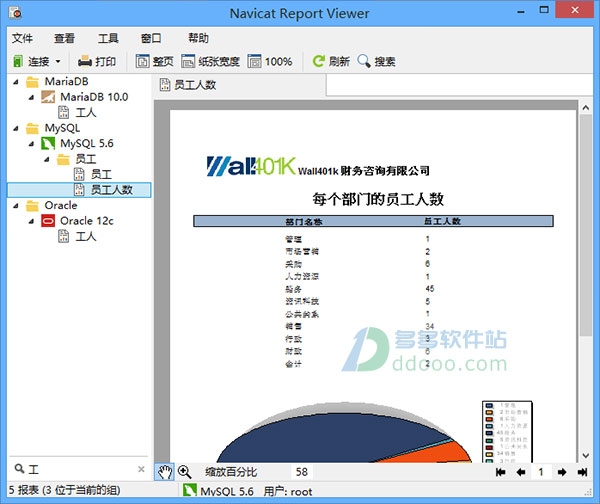Set zoom to 100% in toolbar
600x504 pixels.
270,61
